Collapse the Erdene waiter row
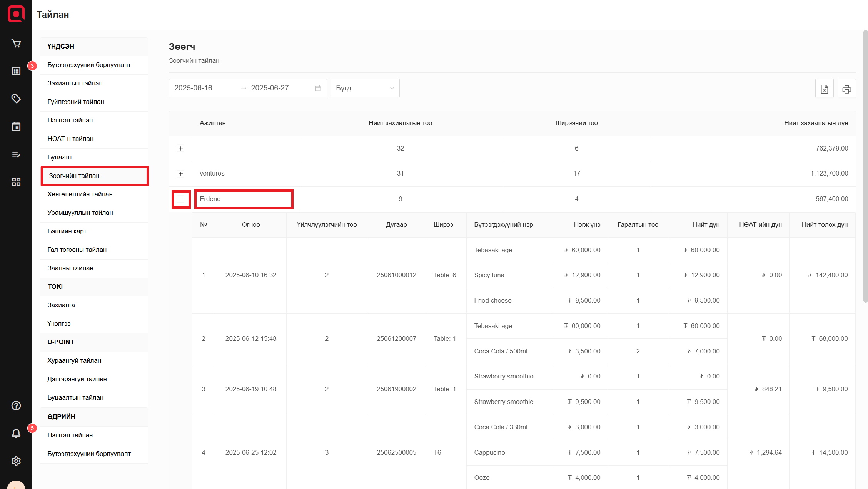The width and height of the screenshot is (868, 489). tap(180, 199)
